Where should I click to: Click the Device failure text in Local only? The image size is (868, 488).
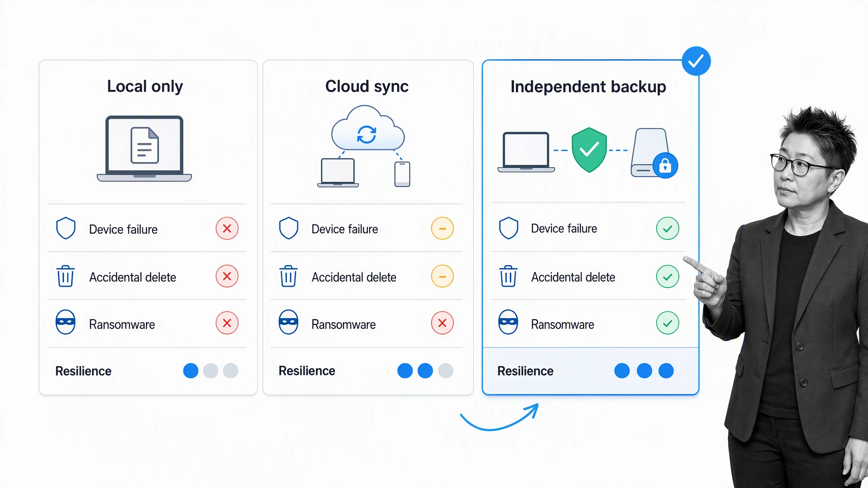[123, 230]
